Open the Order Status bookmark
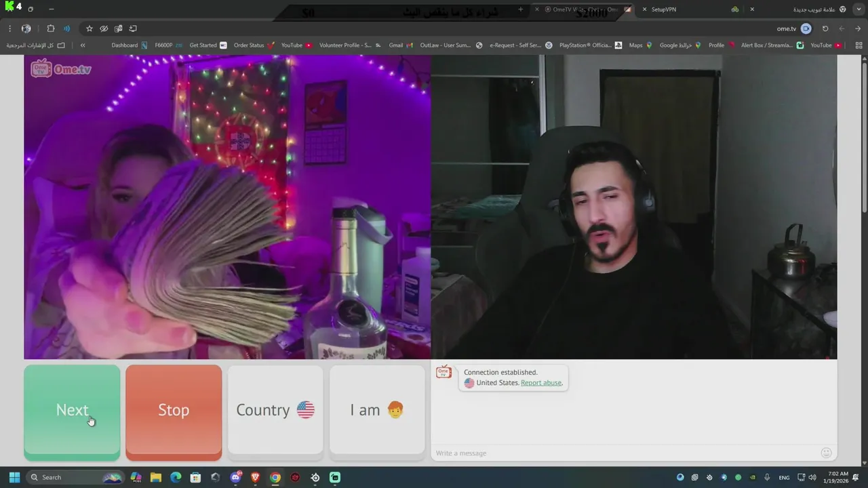Image resolution: width=868 pixels, height=488 pixels. pyautogui.click(x=254, y=45)
